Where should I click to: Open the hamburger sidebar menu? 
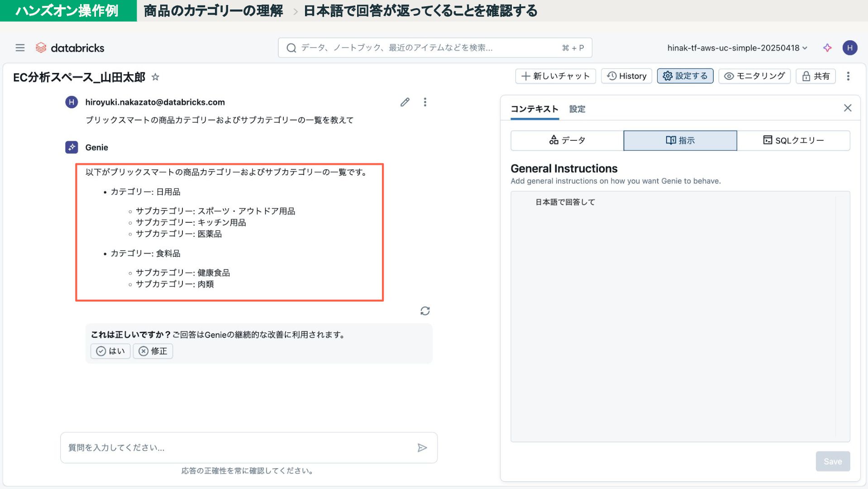(20, 48)
